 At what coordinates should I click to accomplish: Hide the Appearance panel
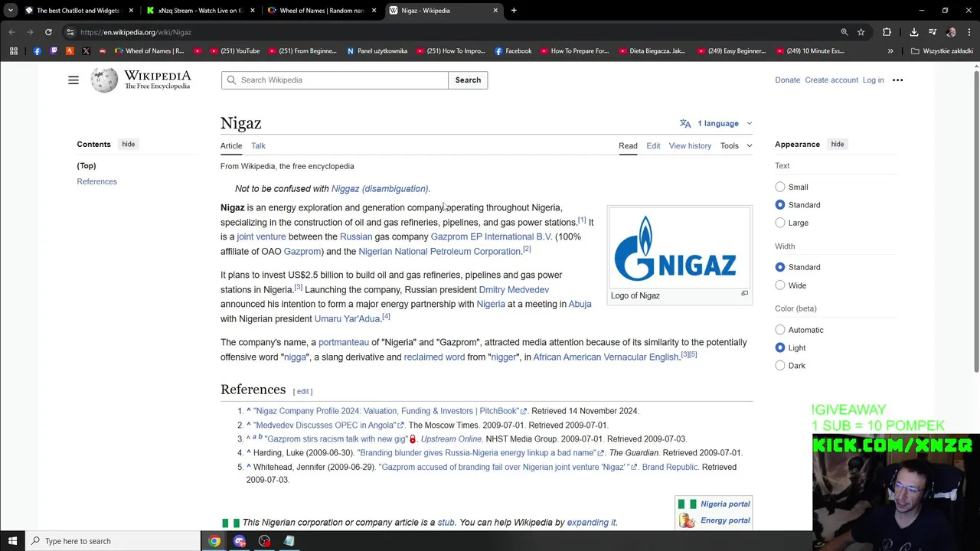coord(838,144)
